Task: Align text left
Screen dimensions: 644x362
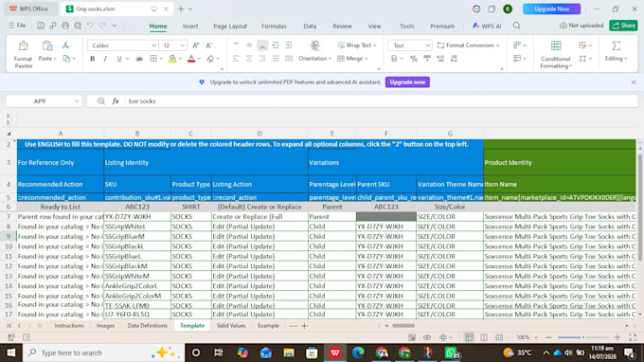Action: click(236, 59)
